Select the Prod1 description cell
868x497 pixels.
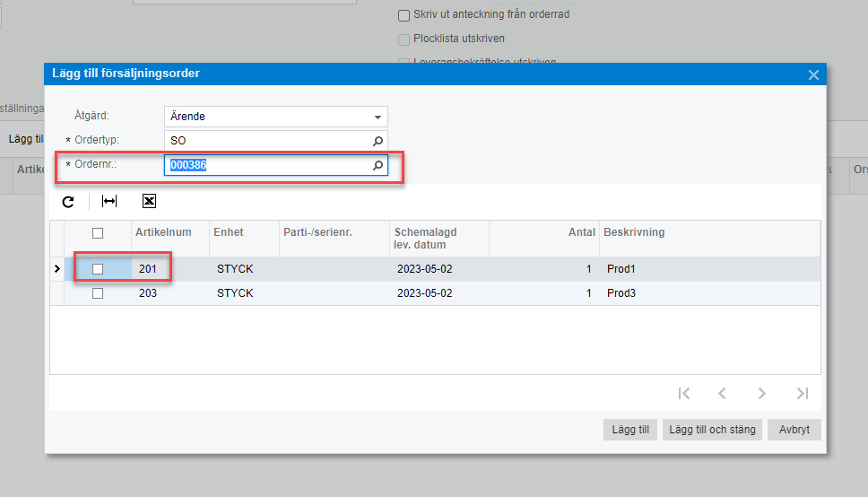coord(709,269)
